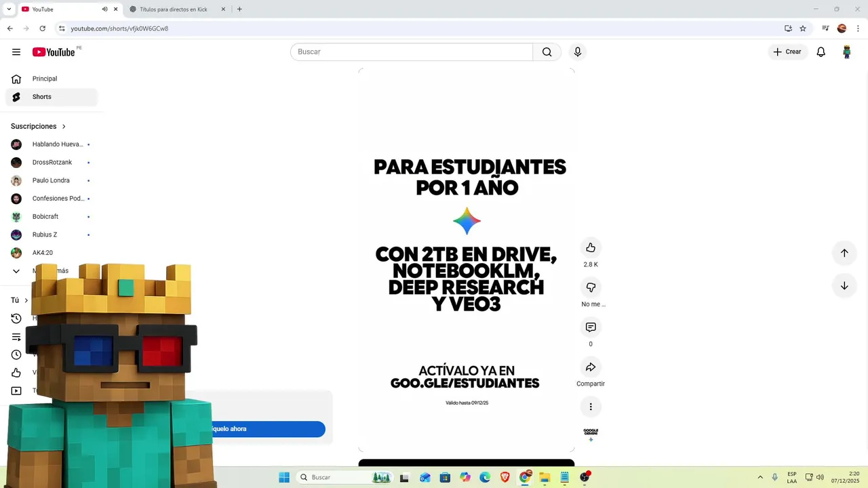Click the YouTube logo
Image resolution: width=868 pixels, height=488 pixels.
coord(54,52)
